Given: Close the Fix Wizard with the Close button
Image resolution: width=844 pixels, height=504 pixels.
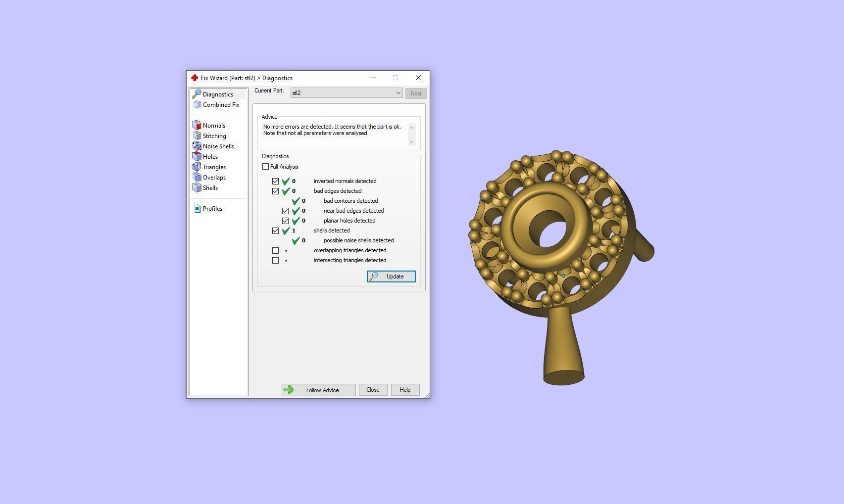Looking at the screenshot, I should point(373,390).
